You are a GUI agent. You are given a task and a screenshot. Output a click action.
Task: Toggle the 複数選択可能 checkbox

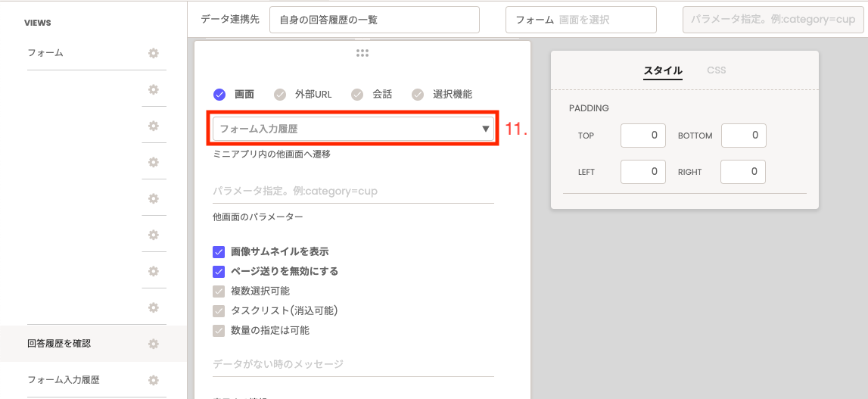click(x=219, y=291)
